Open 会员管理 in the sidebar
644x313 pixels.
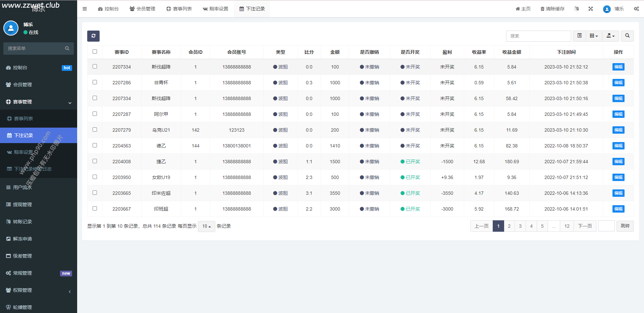[39, 85]
